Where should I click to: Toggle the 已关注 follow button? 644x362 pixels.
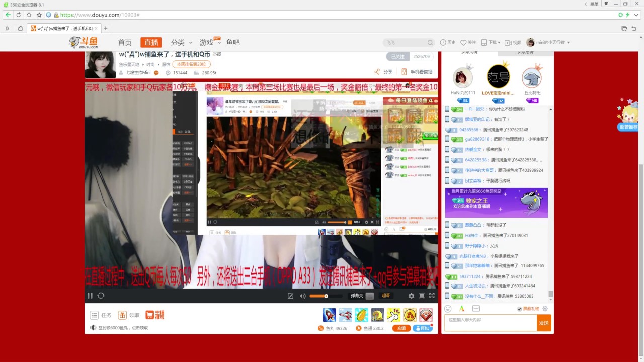397,57
